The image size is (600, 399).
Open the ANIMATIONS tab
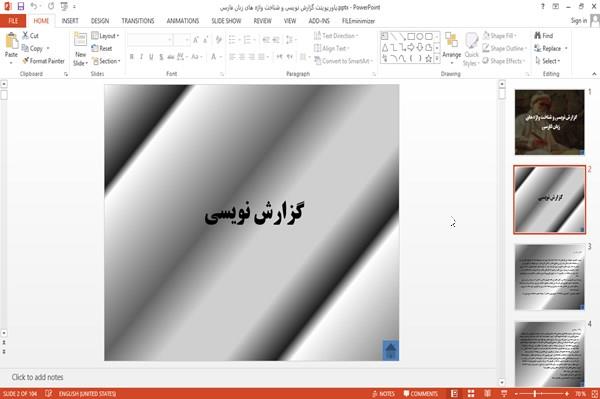(183, 21)
